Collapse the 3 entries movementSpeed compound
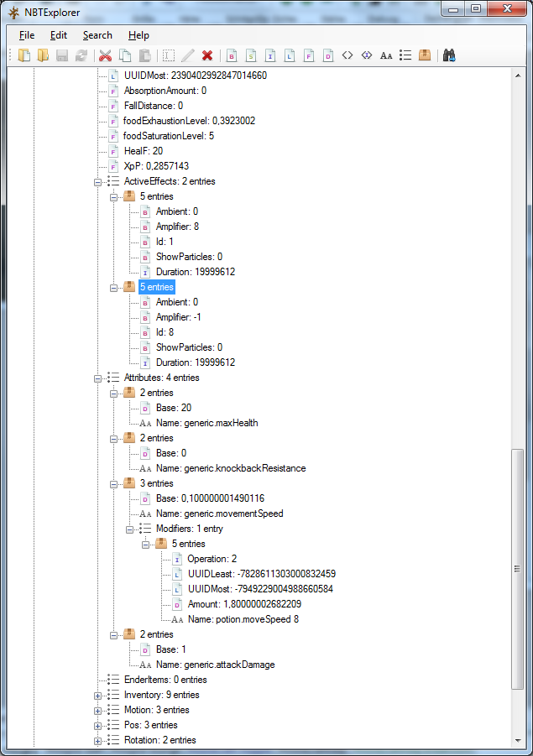The height and width of the screenshot is (756, 533). click(x=113, y=484)
